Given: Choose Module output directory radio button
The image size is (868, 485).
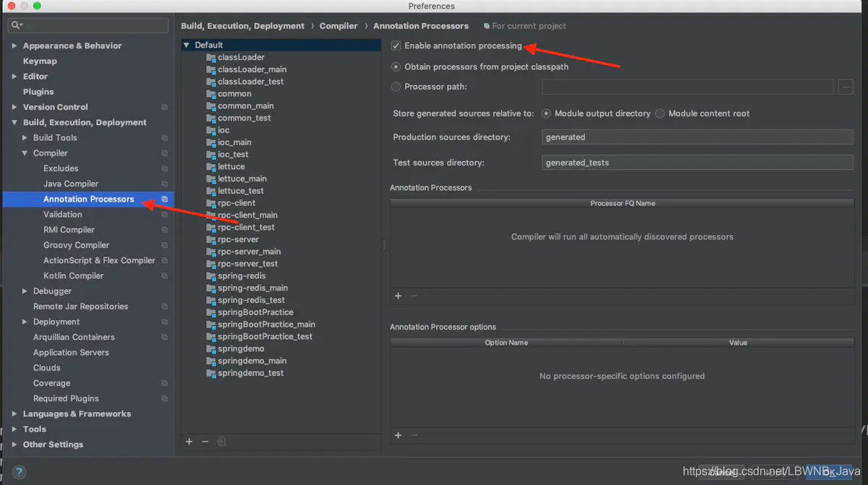Looking at the screenshot, I should pyautogui.click(x=546, y=113).
